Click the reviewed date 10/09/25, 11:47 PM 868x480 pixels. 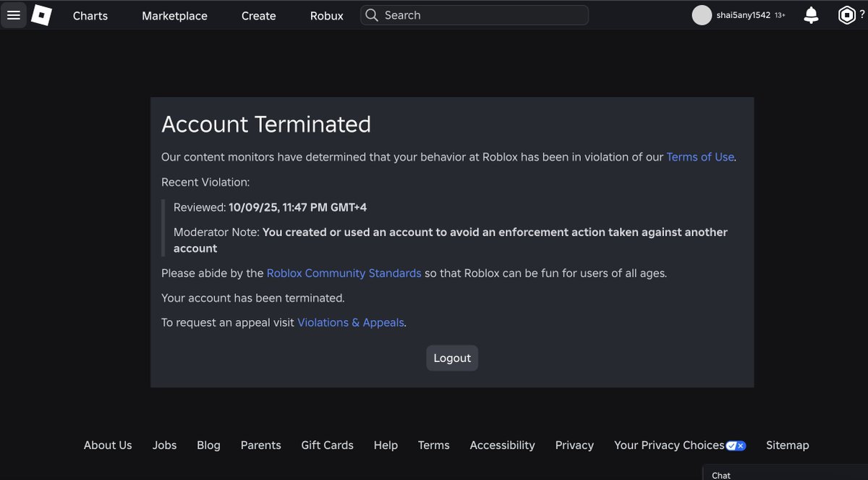tap(298, 207)
